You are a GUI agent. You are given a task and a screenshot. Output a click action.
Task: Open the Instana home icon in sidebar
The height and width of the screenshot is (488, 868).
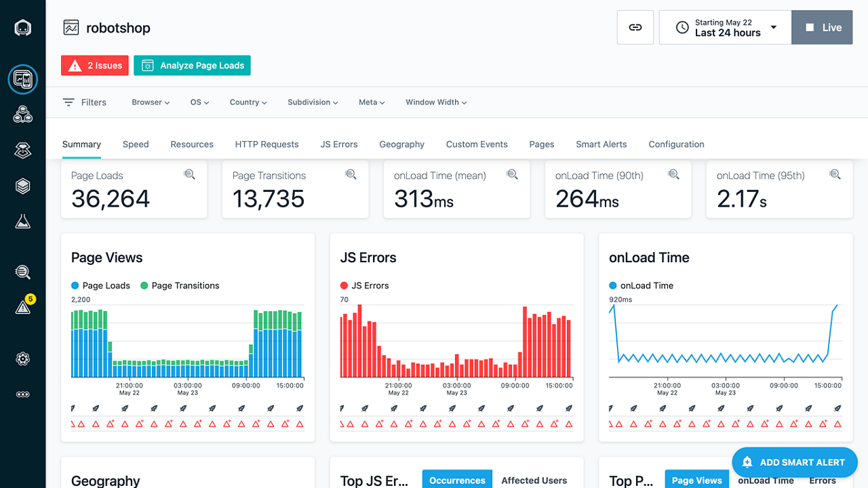22,26
